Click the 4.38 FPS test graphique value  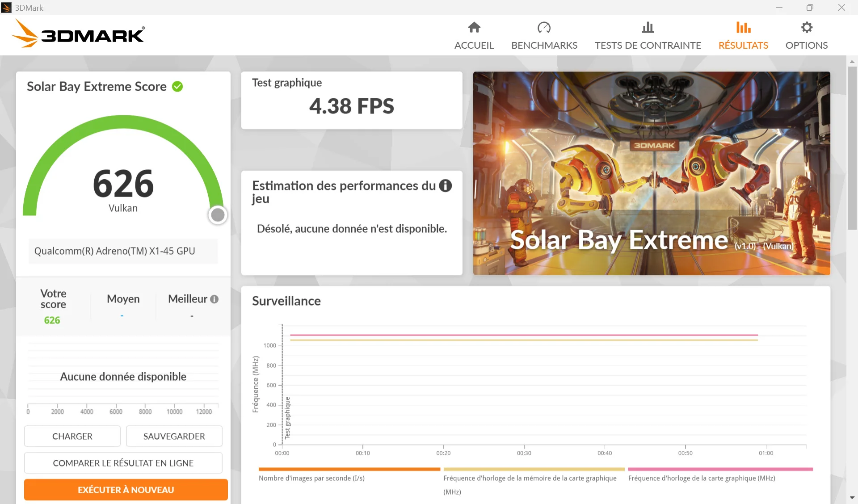[352, 106]
